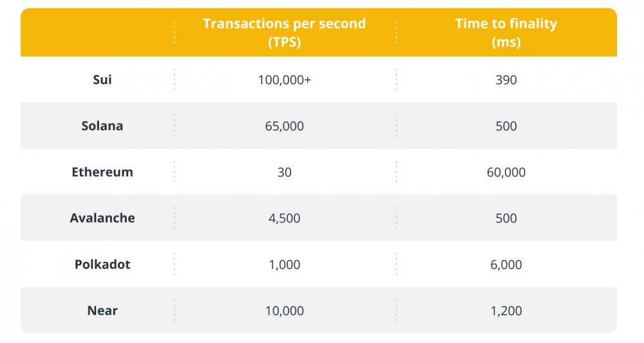The width and height of the screenshot is (644, 343).
Task: Select the Near row label
Action: 102,311
